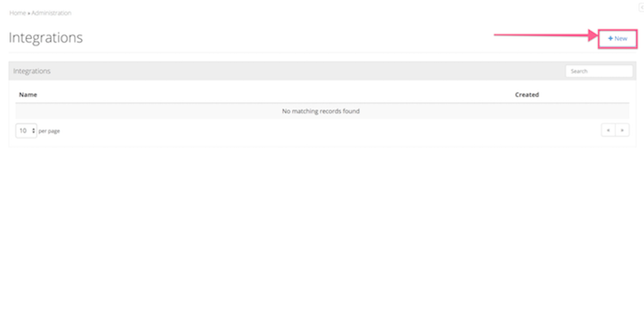Select the 'No matching records found' message
644x327 pixels.
[321, 111]
